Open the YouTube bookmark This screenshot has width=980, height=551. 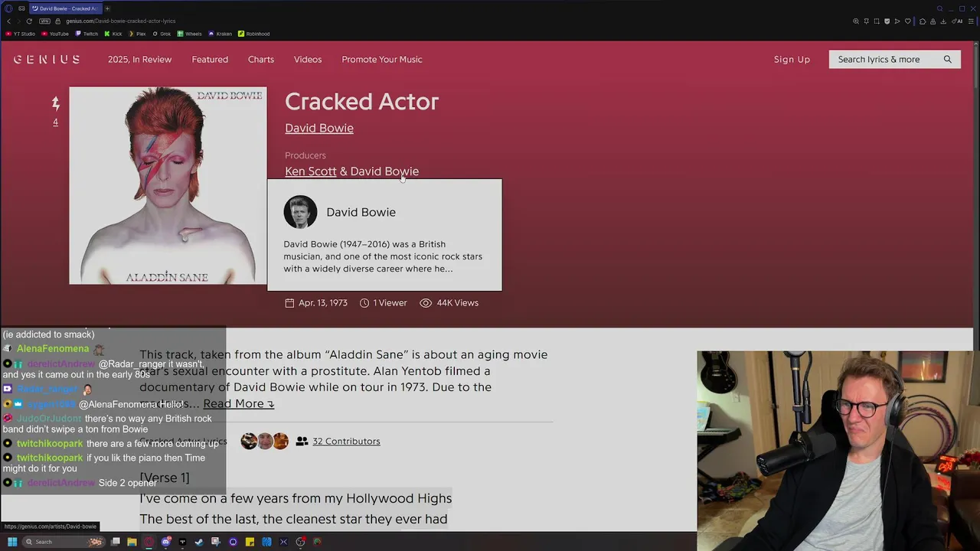(x=54, y=34)
